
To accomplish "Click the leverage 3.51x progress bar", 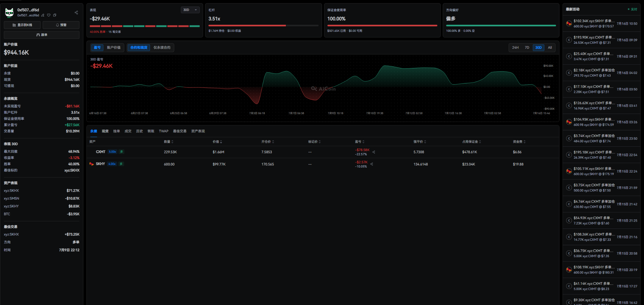I will [x=264, y=25].
